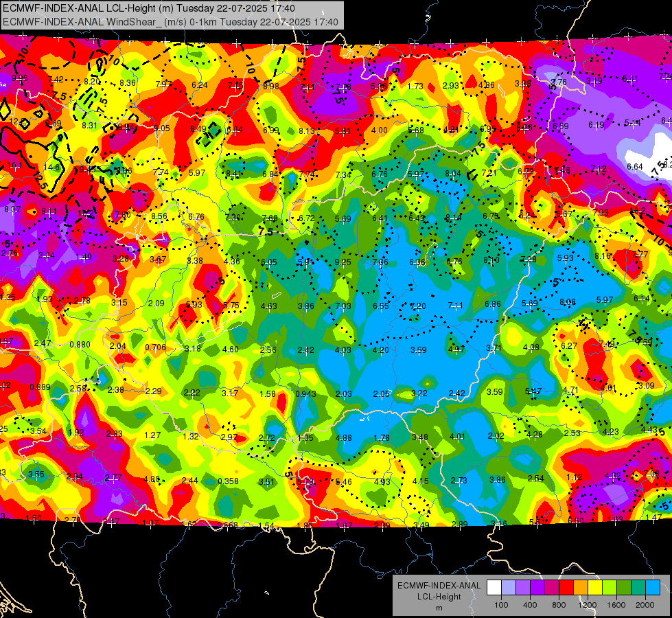Click the wind shear value '3.22'

(x=419, y=393)
